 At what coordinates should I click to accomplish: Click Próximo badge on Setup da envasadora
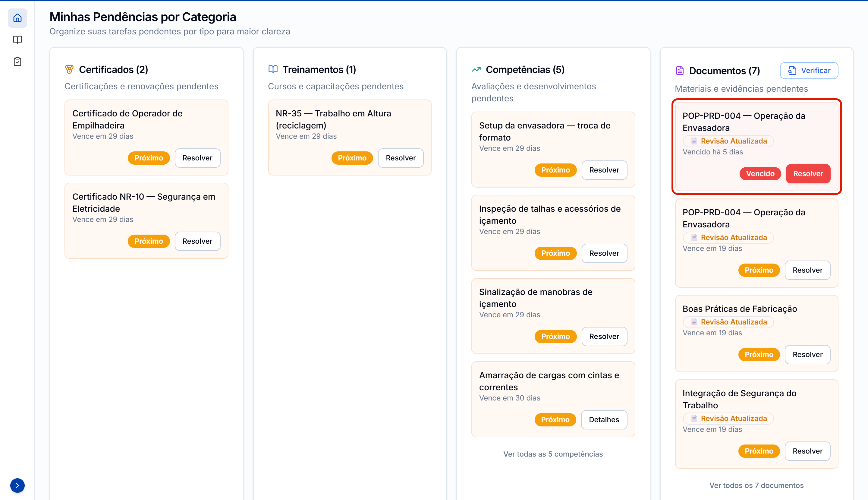click(556, 170)
